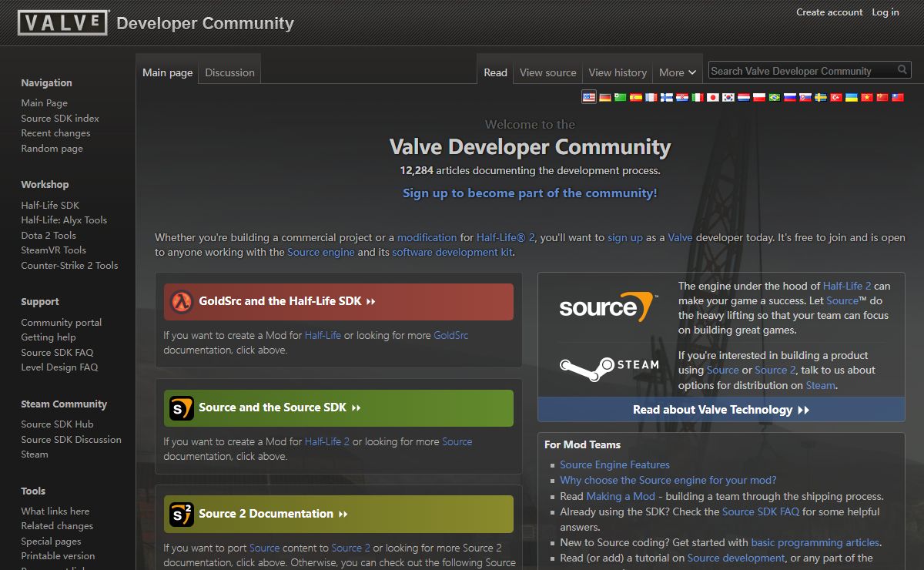924x570 pixels.
Task: Switch to the Discussion tab
Action: 229,72
